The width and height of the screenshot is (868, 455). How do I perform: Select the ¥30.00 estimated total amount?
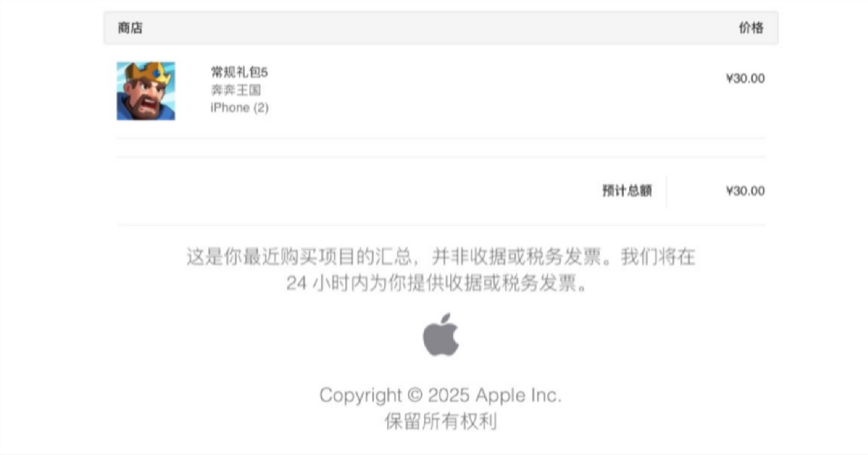pyautogui.click(x=745, y=191)
